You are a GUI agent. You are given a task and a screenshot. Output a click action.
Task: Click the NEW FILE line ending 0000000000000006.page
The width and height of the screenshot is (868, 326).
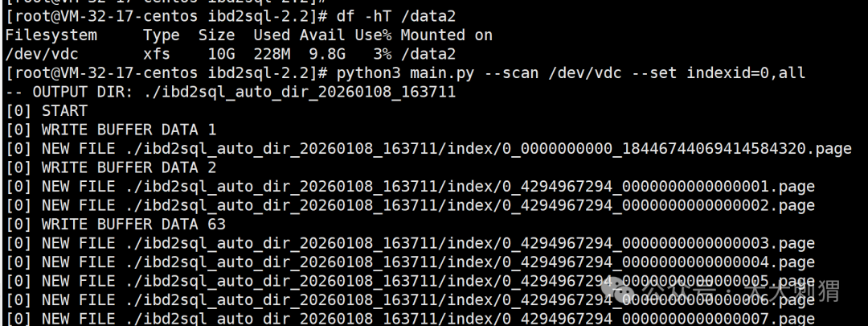coord(410,299)
